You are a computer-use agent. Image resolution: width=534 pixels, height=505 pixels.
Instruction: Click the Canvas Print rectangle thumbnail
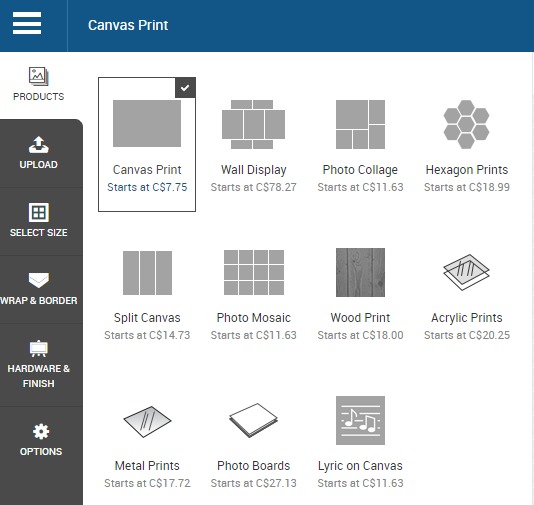(x=147, y=123)
